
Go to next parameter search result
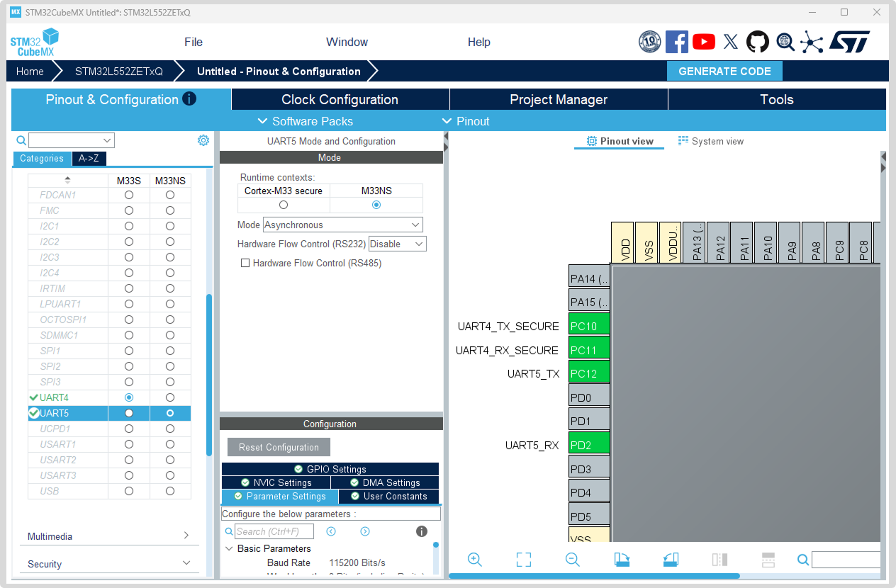pyautogui.click(x=365, y=531)
